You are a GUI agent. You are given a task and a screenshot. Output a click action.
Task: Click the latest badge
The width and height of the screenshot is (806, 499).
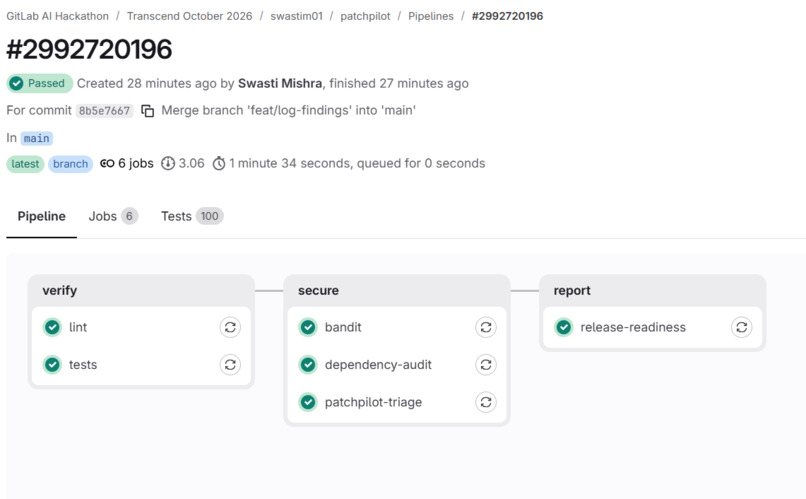tap(25, 164)
